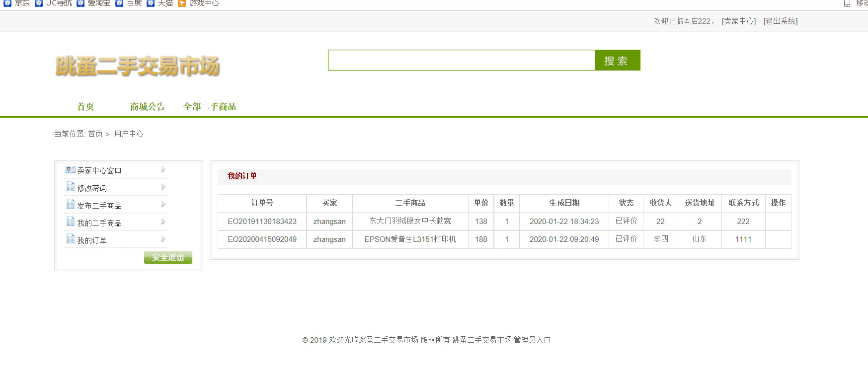This screenshot has width=868, height=374.
Task: Click the mobile device icon in bookmarks bar
Action: 847,3
